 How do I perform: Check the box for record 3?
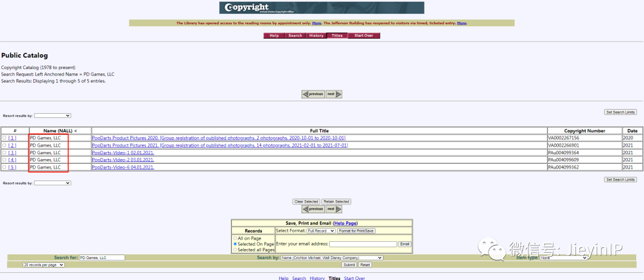coord(4,153)
